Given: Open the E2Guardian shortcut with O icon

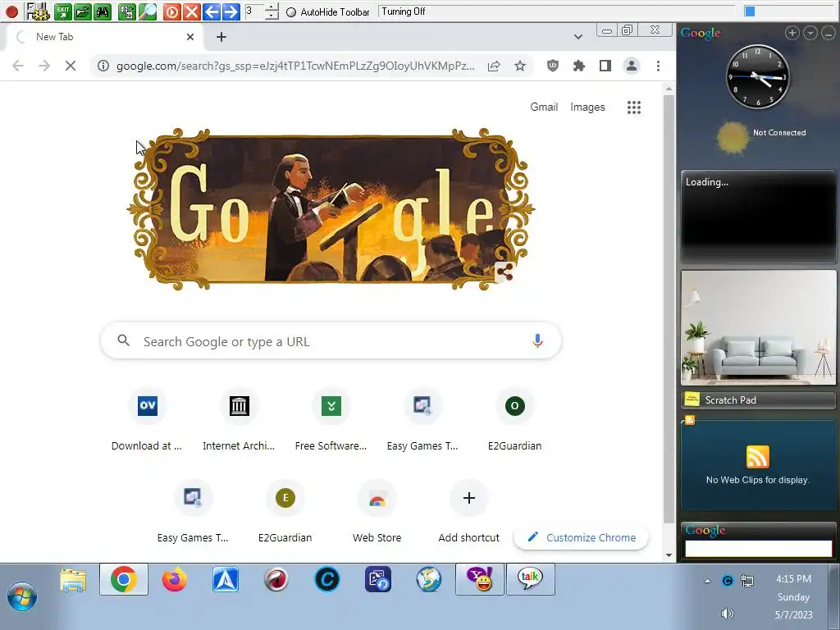Looking at the screenshot, I should 515,422.
